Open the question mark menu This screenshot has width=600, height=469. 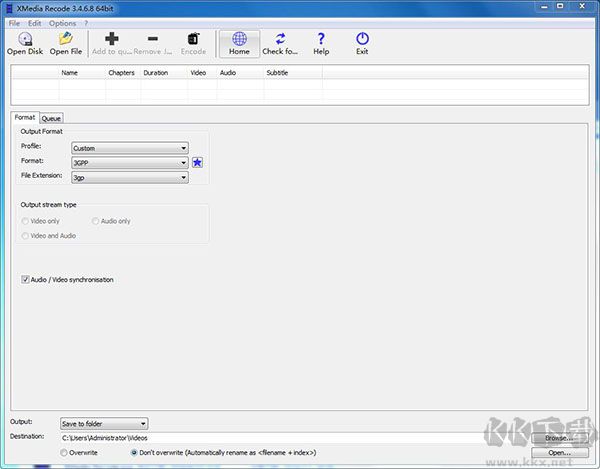click(x=86, y=23)
